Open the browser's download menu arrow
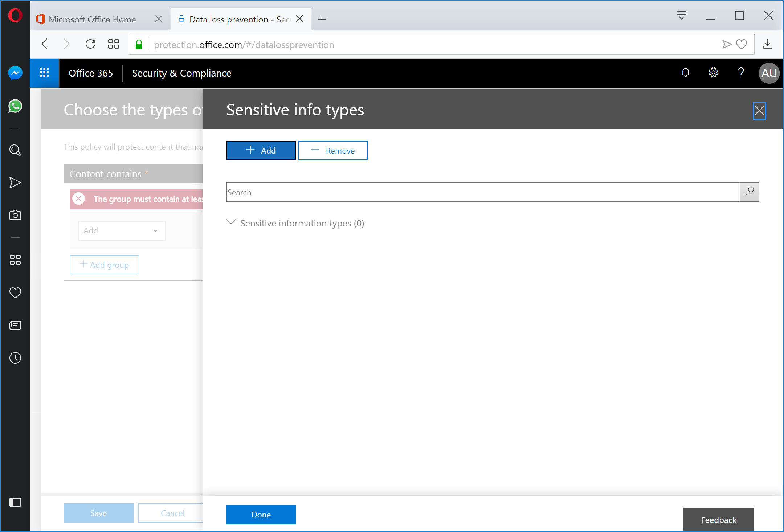 (768, 44)
